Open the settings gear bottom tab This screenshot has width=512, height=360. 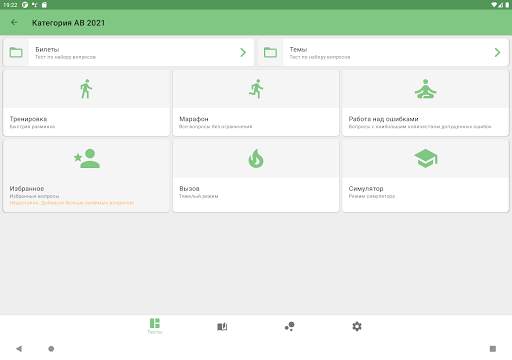tap(357, 326)
